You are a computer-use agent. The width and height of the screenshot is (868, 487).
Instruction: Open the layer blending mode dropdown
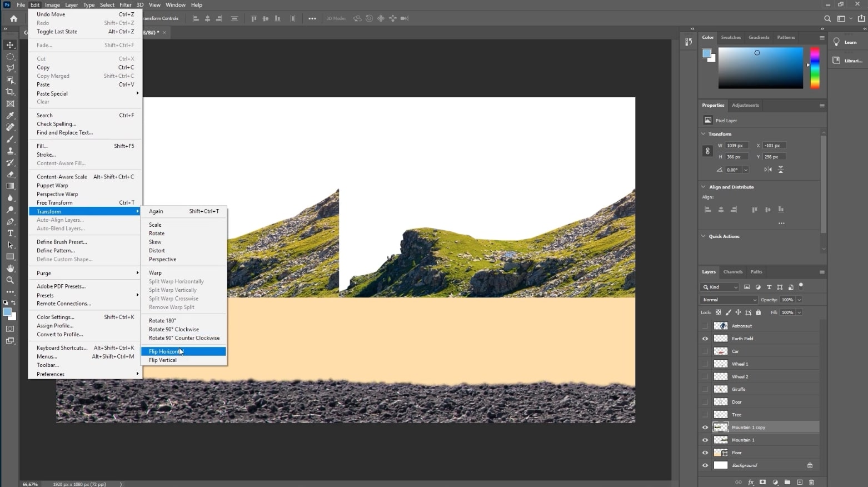tap(728, 300)
